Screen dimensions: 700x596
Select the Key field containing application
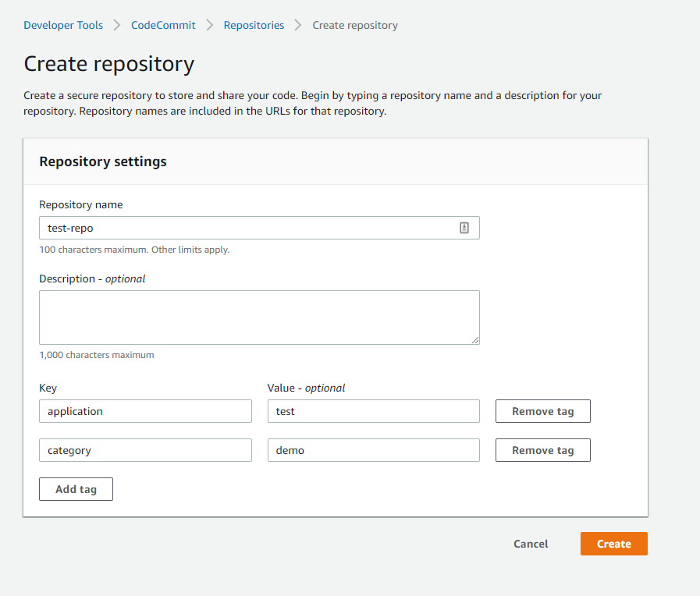point(145,411)
